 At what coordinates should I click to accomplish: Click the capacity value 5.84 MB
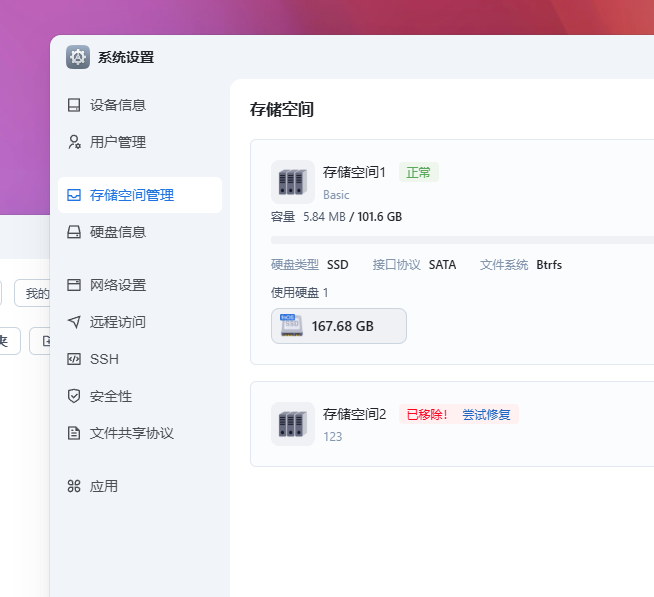click(x=324, y=217)
